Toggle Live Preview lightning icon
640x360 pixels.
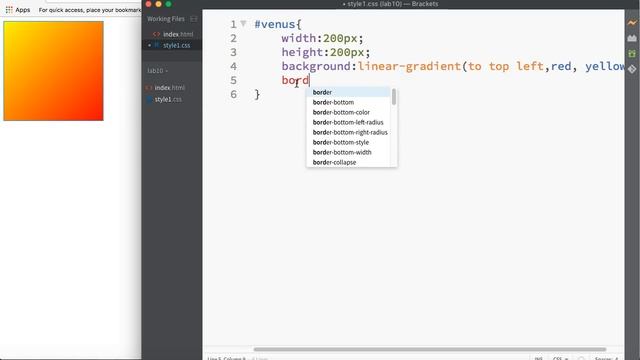(x=632, y=23)
